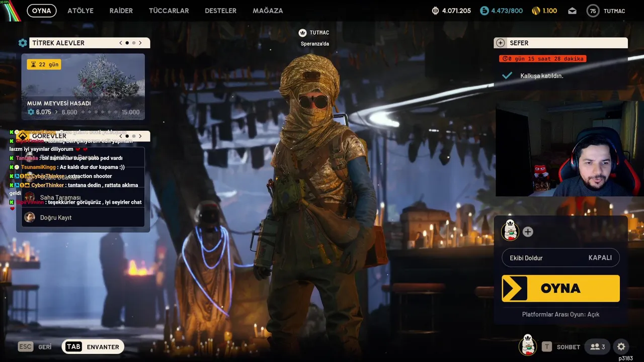Open the settings gear in the bottom corner
644x362 pixels.
(621, 346)
